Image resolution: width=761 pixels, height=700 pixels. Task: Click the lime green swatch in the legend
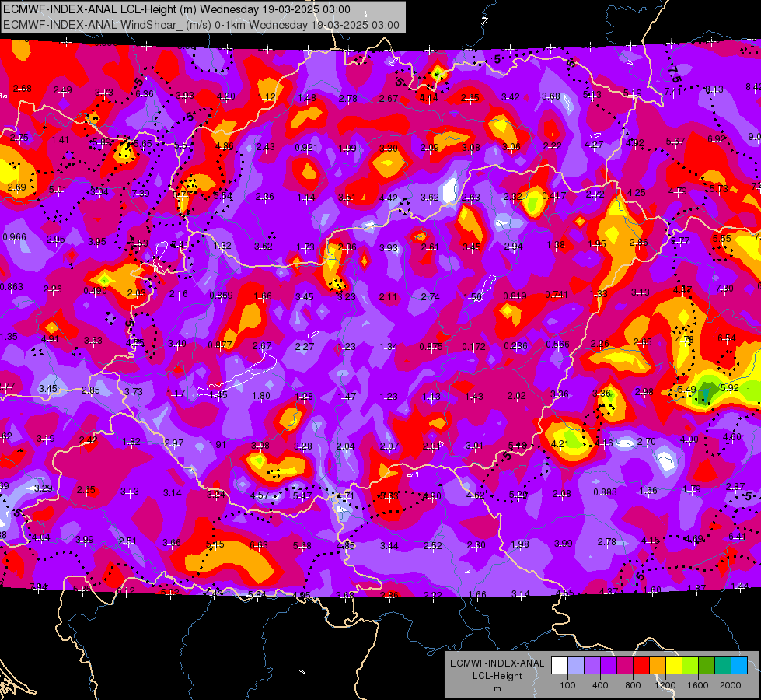690,666
